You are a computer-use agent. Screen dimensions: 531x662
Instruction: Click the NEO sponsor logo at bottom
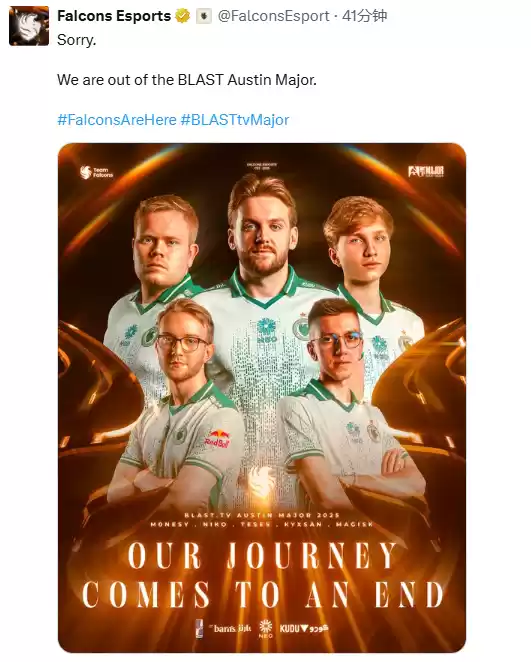(x=266, y=629)
